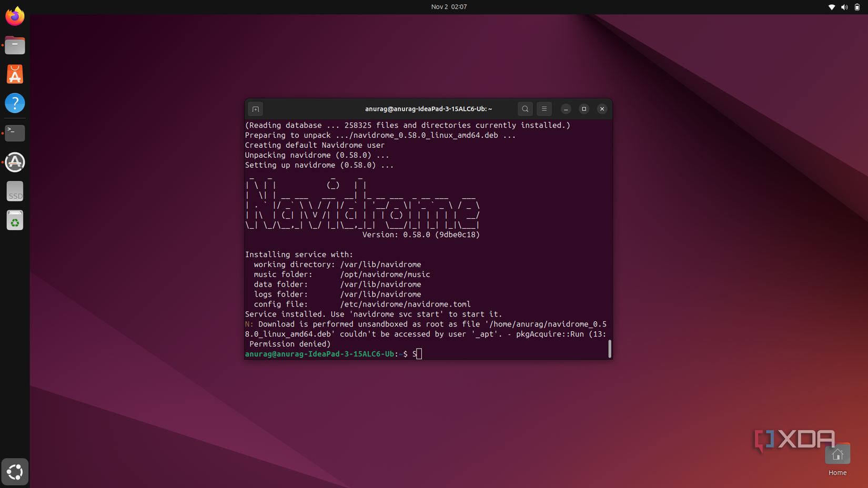868x488 pixels.
Task: Click the terminal scrollbar
Action: coord(609,349)
